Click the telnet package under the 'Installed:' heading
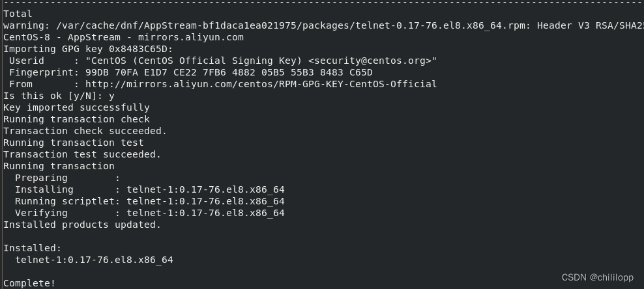The image size is (644, 289). [x=94, y=260]
